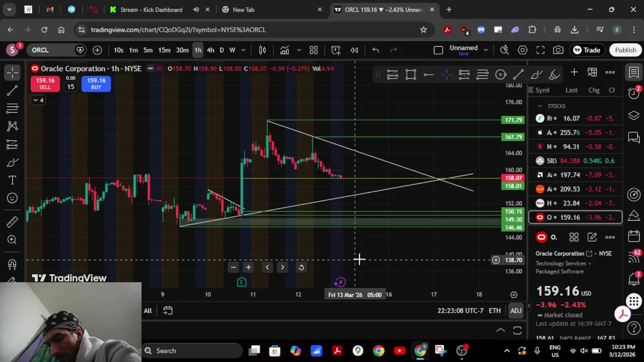The width and height of the screenshot is (644, 362).
Task: Select the trend line drawing tool
Action: (x=13, y=90)
